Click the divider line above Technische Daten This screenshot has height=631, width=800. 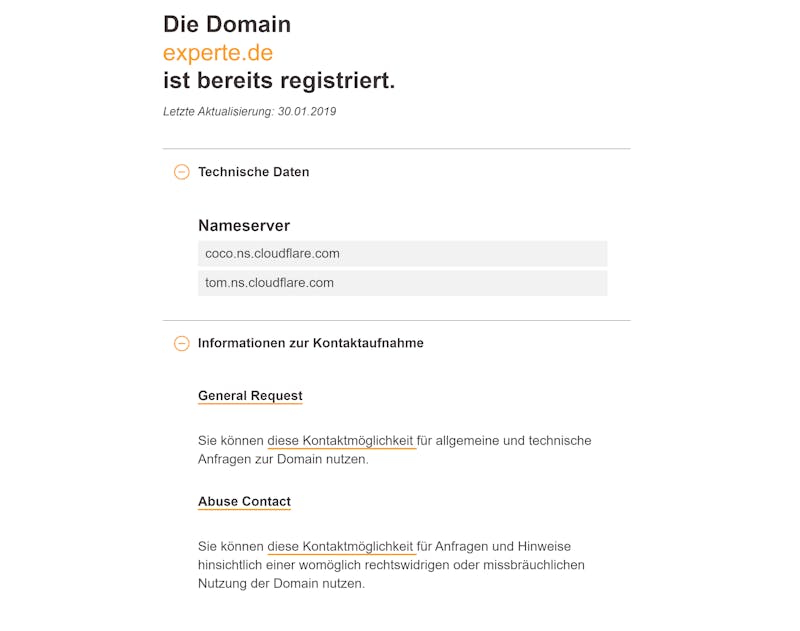coord(396,149)
